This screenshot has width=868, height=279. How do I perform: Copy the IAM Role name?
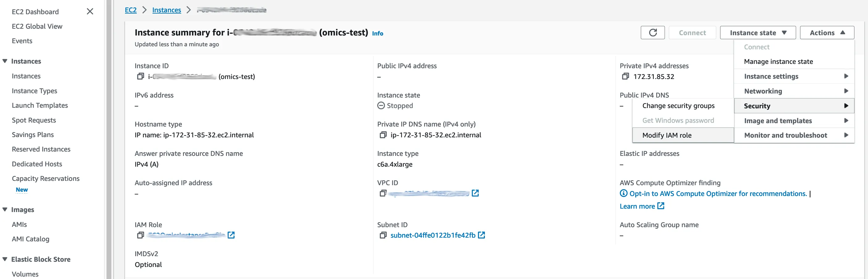140,235
